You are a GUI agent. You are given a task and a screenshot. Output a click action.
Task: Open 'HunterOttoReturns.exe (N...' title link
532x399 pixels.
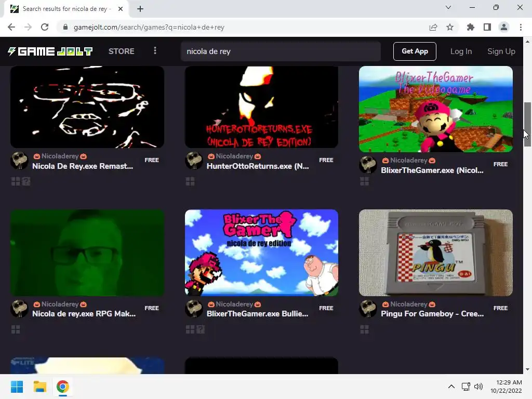click(258, 166)
